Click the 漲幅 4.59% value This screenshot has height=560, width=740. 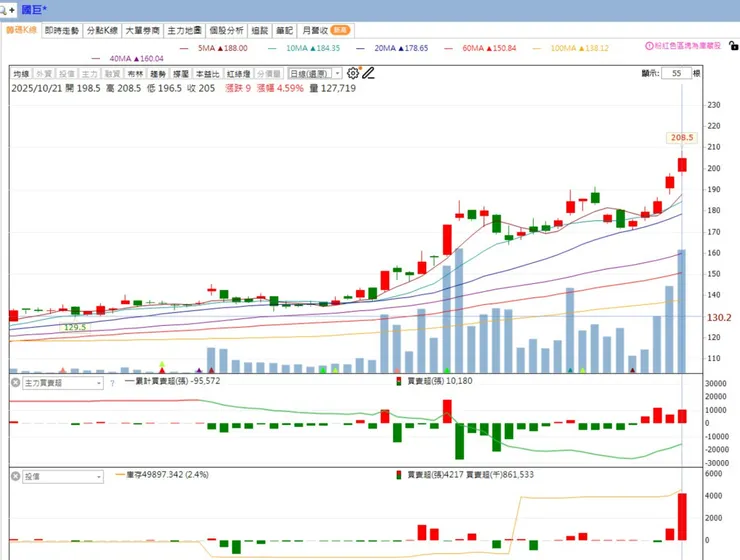280,88
